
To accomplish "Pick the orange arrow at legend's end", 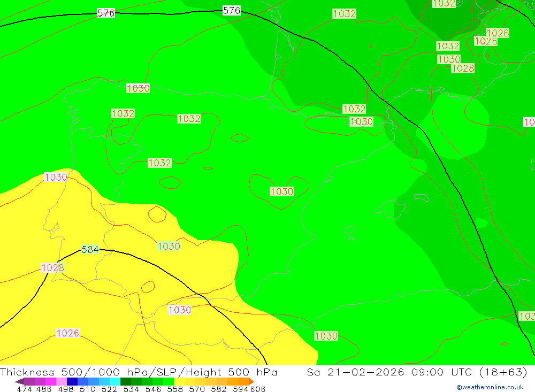I will coord(251,381).
